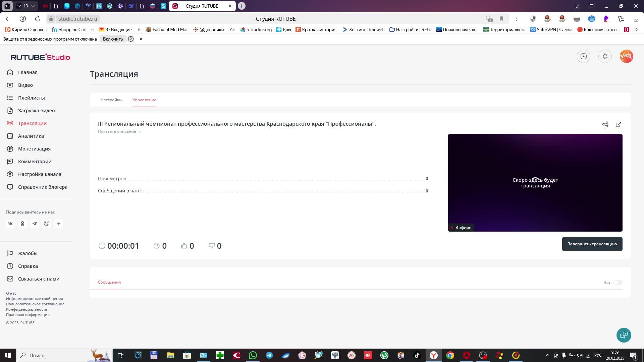Open the notifications bell
Viewport: 644px width, 362px height.
605,56
